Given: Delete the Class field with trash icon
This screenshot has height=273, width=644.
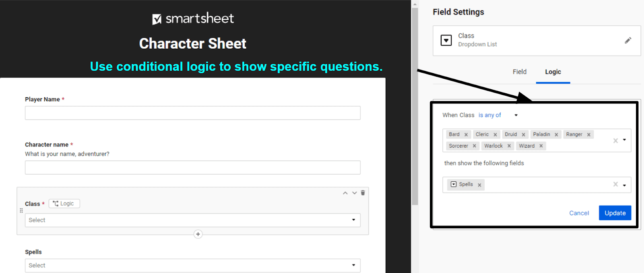Looking at the screenshot, I should tap(363, 193).
